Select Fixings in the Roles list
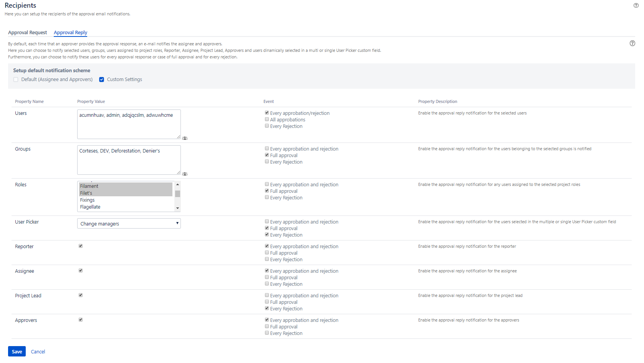 click(88, 200)
